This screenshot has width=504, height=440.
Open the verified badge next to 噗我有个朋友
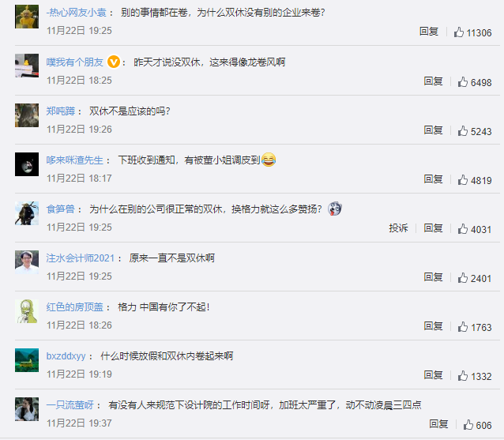(x=114, y=62)
